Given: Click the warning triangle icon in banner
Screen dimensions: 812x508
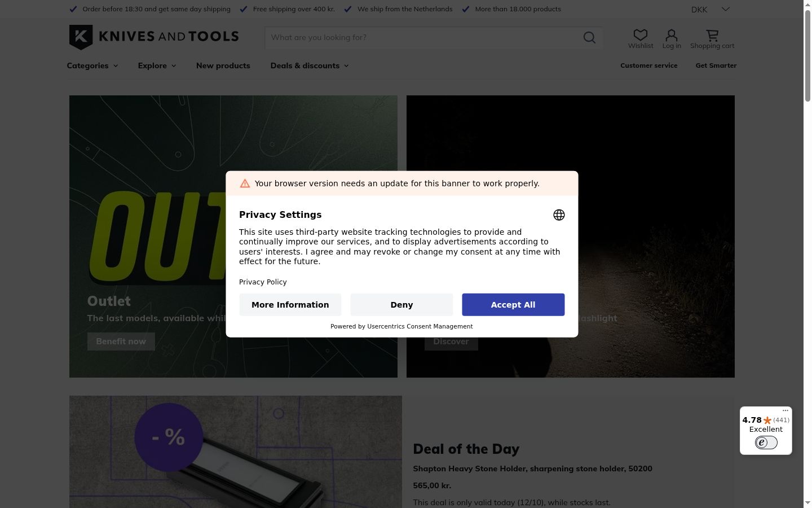Looking at the screenshot, I should click(x=245, y=183).
